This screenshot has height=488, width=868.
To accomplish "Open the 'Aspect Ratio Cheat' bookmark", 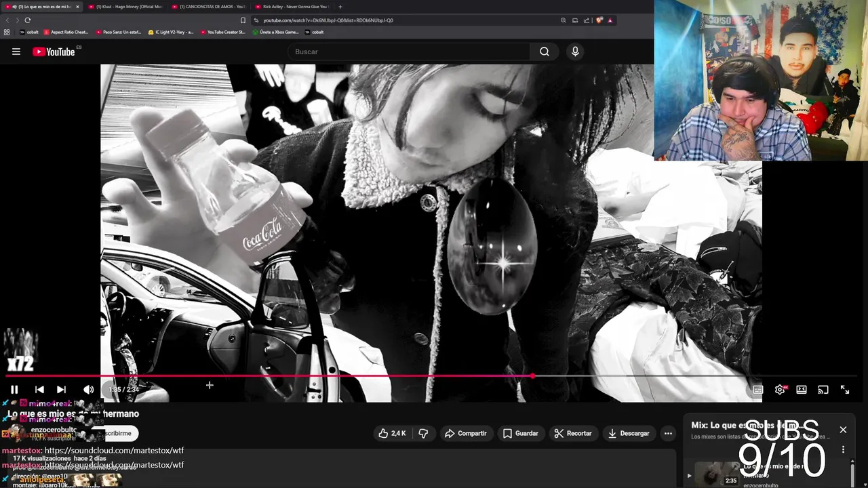I will [x=66, y=32].
